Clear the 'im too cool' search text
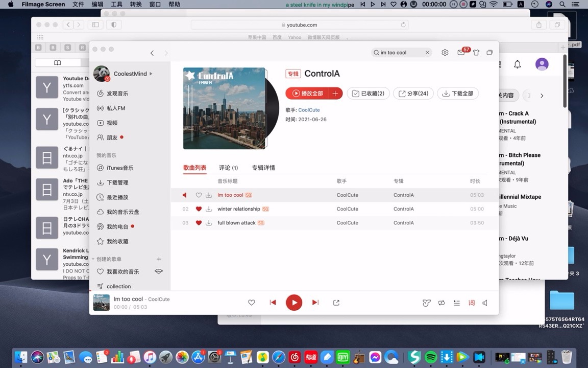Viewport: 588px width, 368px height. pos(427,53)
